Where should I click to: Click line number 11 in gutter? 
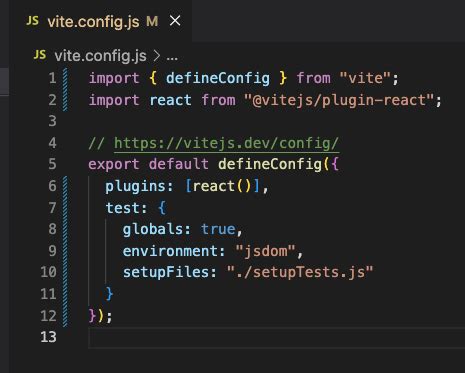49,294
